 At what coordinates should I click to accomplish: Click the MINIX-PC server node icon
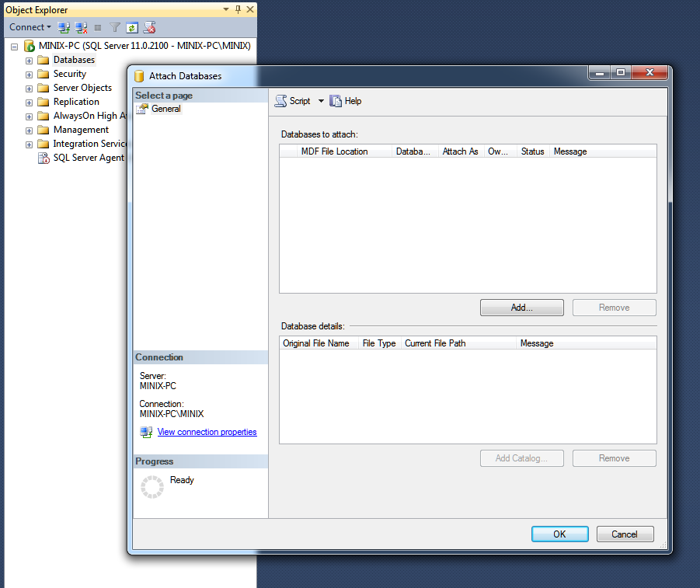[x=30, y=46]
